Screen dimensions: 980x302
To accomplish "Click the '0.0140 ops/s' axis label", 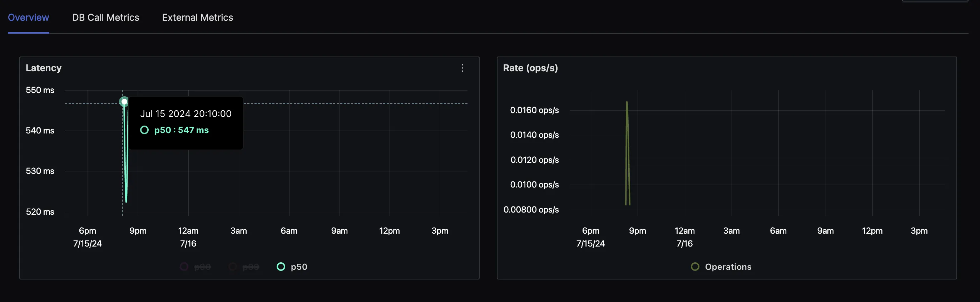I will tap(535, 135).
